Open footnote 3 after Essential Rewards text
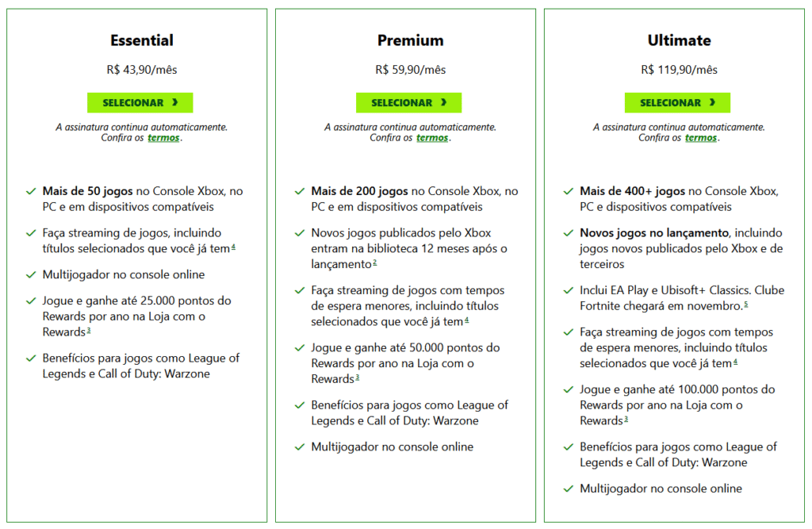This screenshot has width=812, height=529. pos(89,330)
